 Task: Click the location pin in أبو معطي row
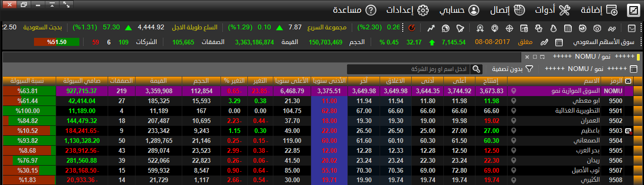pyautogui.click(x=513, y=101)
